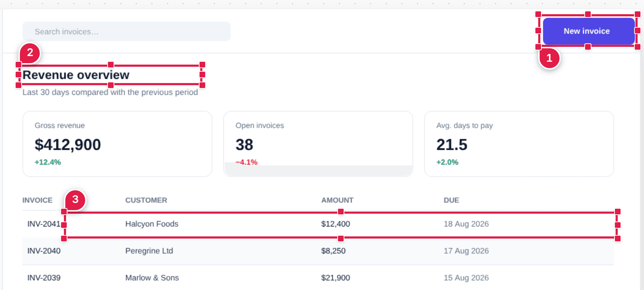Screen dimensions: 644x290
Task: Open invoice INV-2040
Action: click(x=44, y=251)
